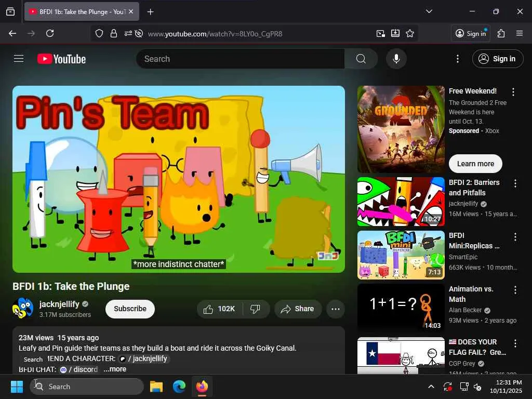Open jacknjellify channel name link
Viewport: 532px width, 399px height.
[x=59, y=304]
